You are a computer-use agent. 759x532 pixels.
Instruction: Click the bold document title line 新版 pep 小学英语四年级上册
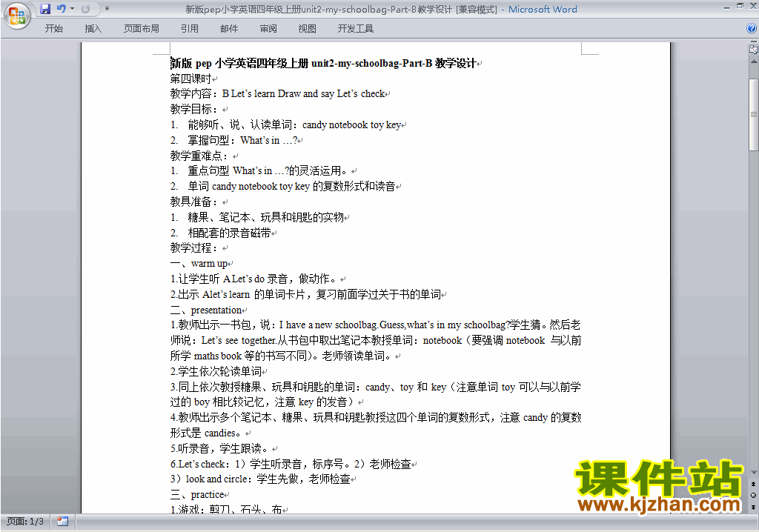click(323, 63)
